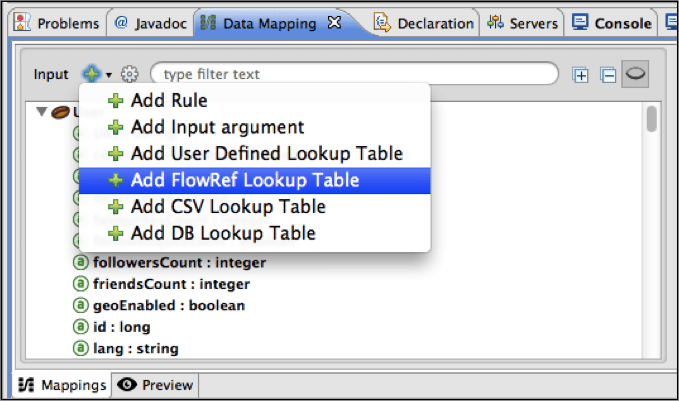Show the Preview tab at bottom
Viewport: 679px width, 401px height.
pos(155,385)
